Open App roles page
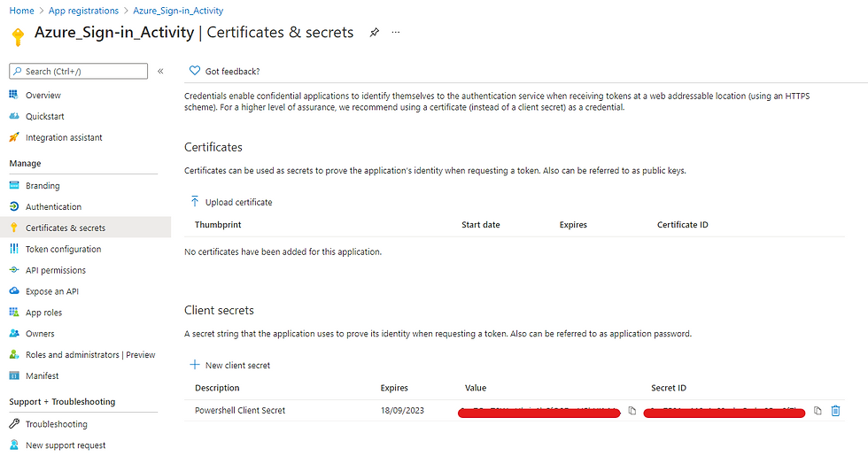The height and width of the screenshot is (464, 868). tap(43, 313)
